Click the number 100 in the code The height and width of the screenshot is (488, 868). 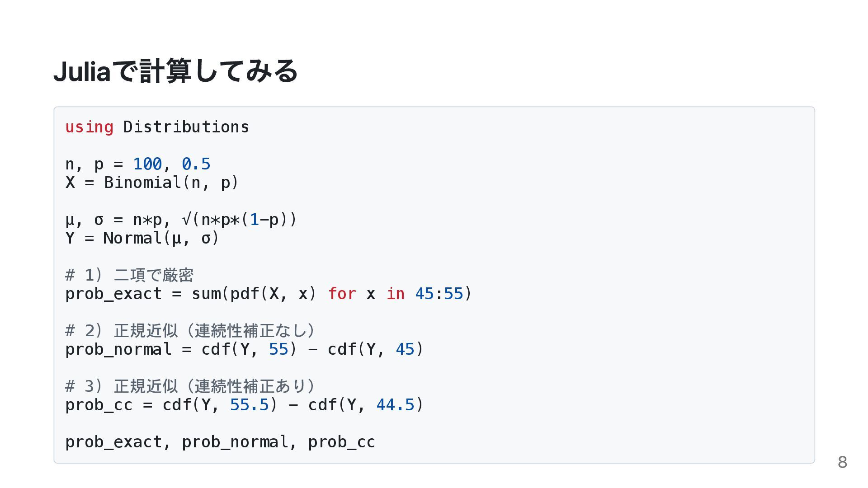(x=147, y=164)
